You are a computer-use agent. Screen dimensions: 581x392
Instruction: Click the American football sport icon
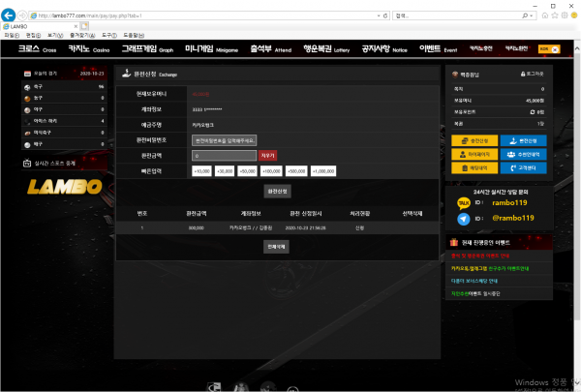(x=27, y=133)
